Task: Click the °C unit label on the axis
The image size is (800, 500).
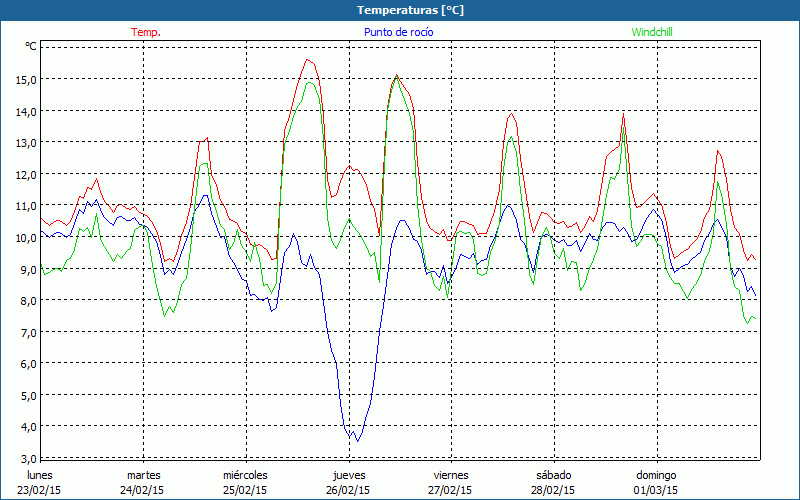Action: tap(31, 46)
